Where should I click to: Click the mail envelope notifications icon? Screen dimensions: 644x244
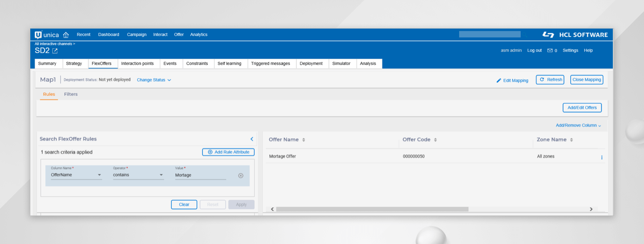pyautogui.click(x=550, y=51)
